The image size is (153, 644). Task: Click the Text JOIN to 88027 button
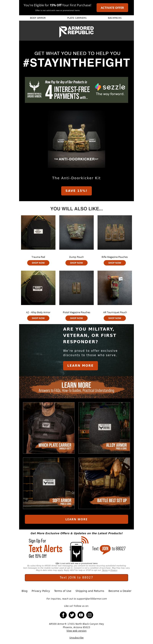click(x=76, y=578)
